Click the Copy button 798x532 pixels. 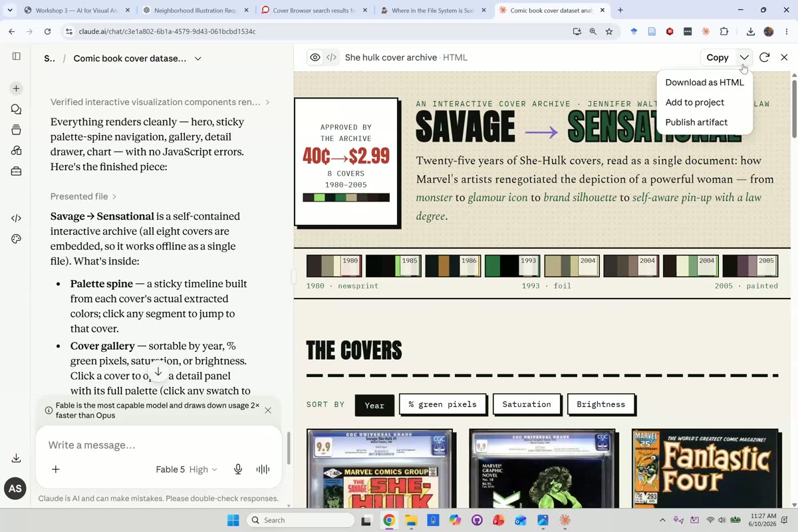pyautogui.click(x=718, y=57)
